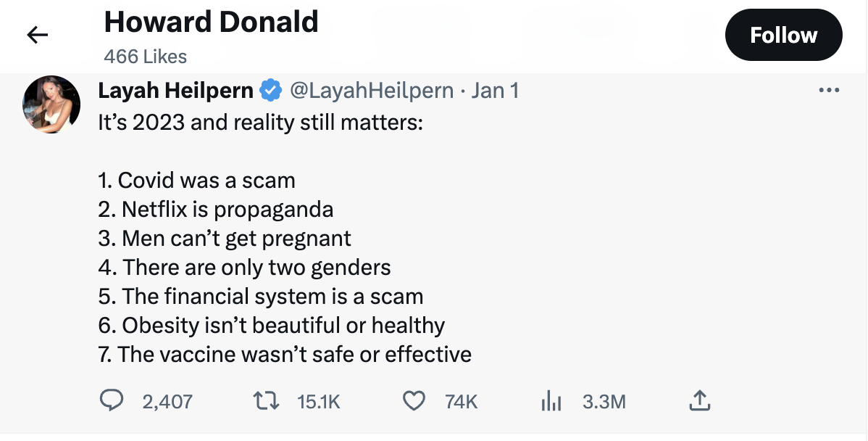Click the reply speech bubble icon
The image size is (868, 441).
(x=111, y=401)
